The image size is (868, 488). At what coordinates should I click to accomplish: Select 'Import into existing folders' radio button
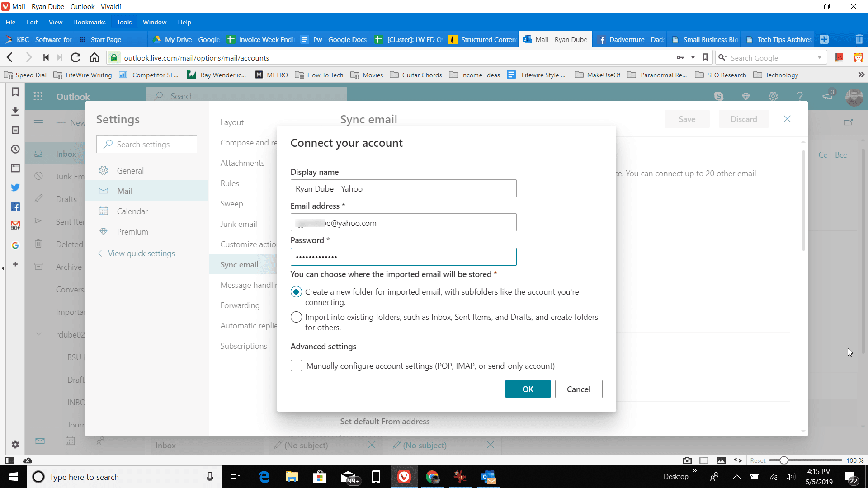click(x=296, y=317)
